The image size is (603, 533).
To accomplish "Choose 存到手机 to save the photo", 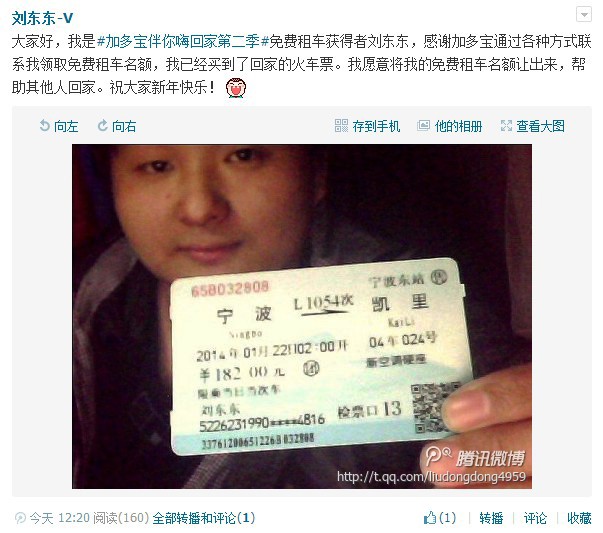I will tap(376, 126).
